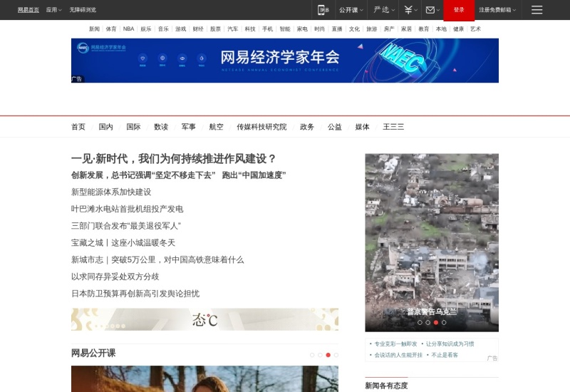Select the 航空 news tab

point(217,127)
